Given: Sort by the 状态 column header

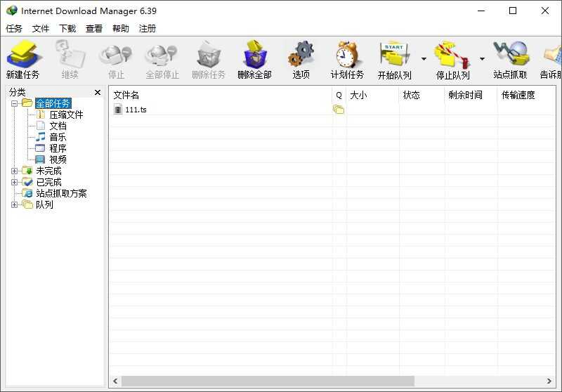Looking at the screenshot, I should [421, 95].
